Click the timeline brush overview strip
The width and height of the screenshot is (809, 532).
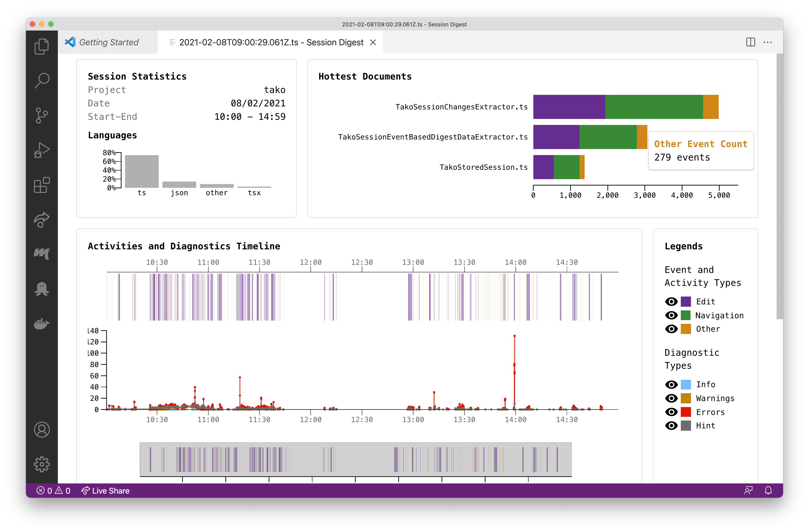coord(355,459)
